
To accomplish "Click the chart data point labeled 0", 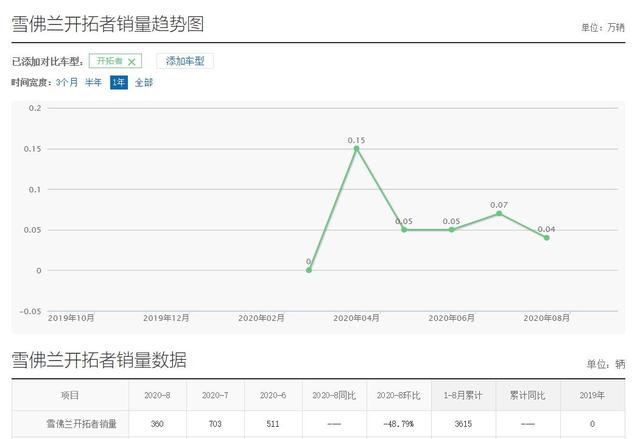I will tap(309, 270).
